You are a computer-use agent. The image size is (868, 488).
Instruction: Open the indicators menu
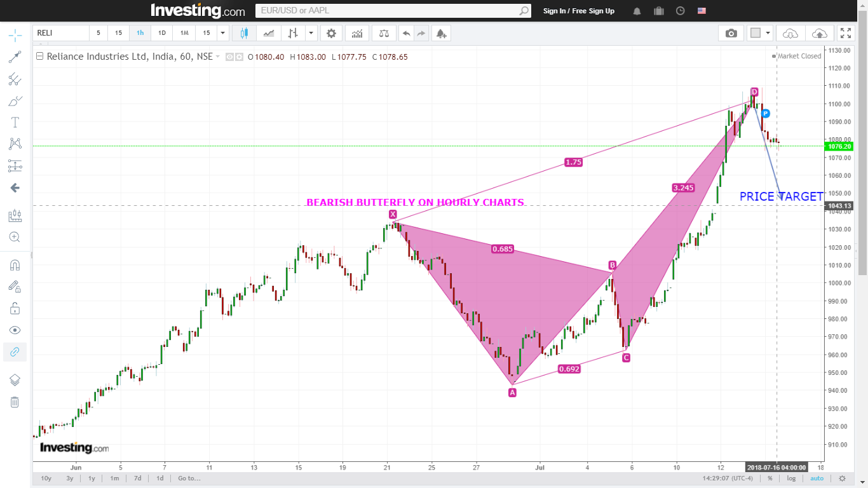point(357,33)
